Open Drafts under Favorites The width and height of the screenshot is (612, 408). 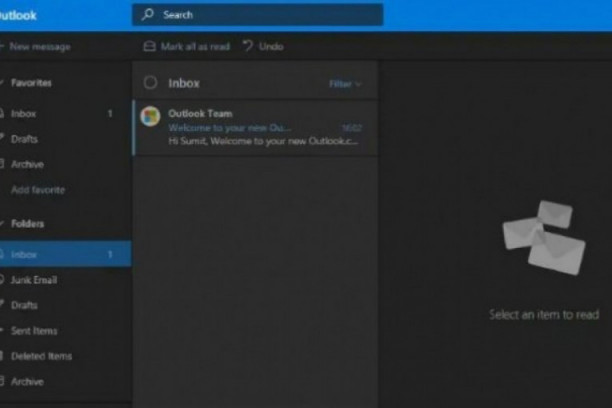click(x=25, y=139)
